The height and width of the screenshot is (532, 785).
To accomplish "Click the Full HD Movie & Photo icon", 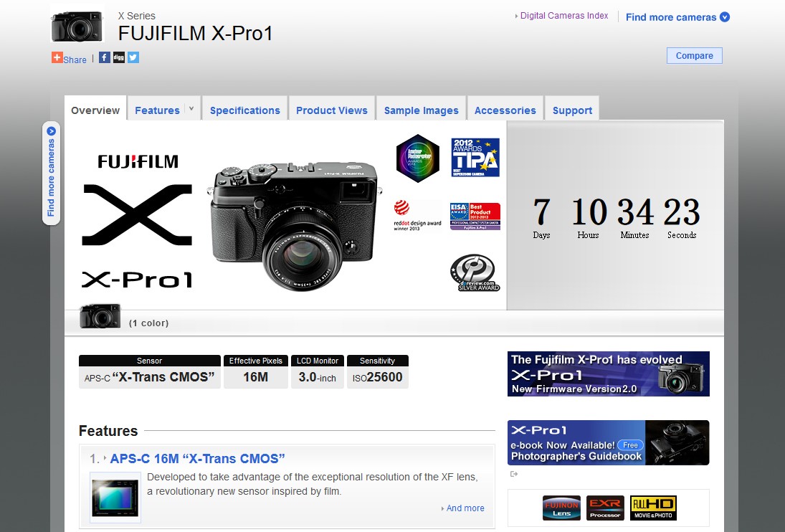I will coord(653,508).
